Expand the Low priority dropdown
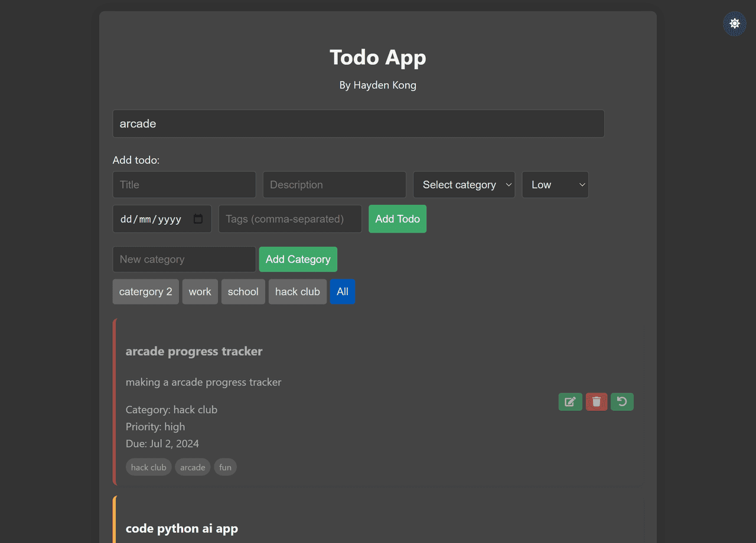Screen dimensions: 756x543 pyautogui.click(x=555, y=185)
